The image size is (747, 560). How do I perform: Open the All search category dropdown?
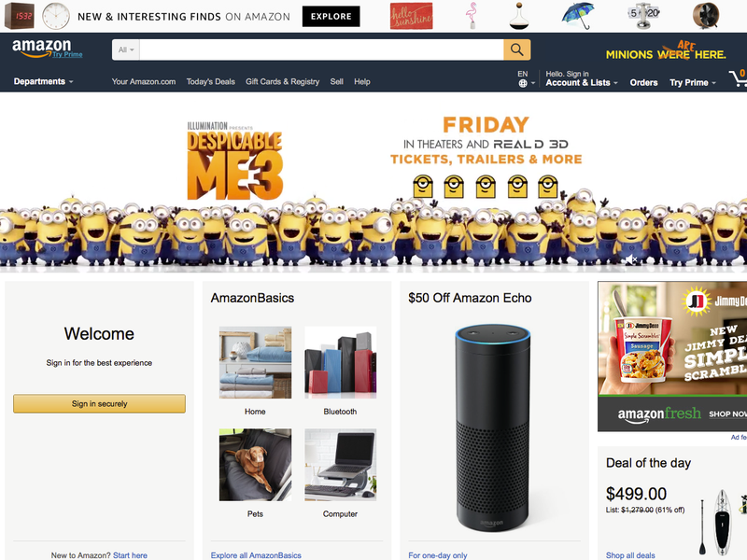pyautogui.click(x=126, y=49)
